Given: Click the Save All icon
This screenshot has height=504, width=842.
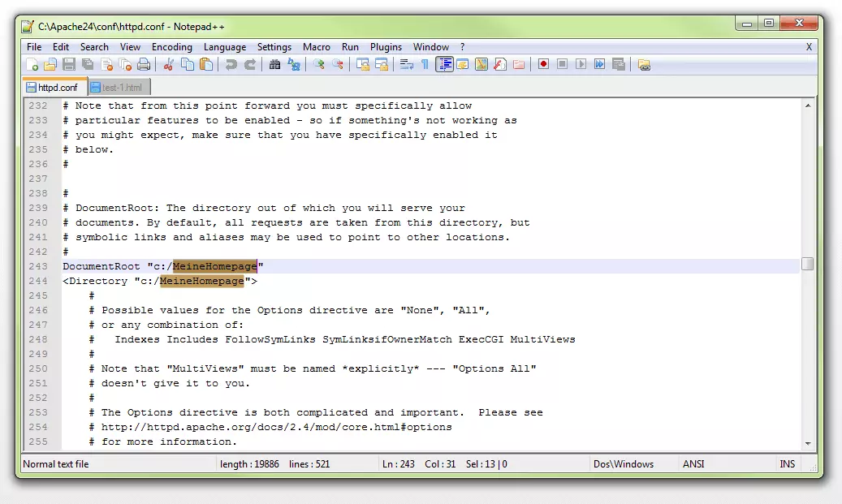Looking at the screenshot, I should click(88, 64).
